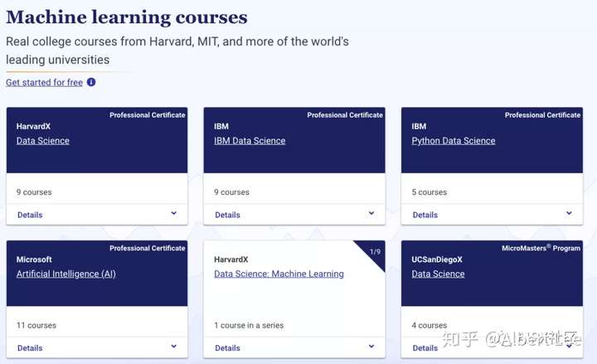597x364 pixels.
Task: Expand chevron on Python Data Science card
Action: coord(569,213)
